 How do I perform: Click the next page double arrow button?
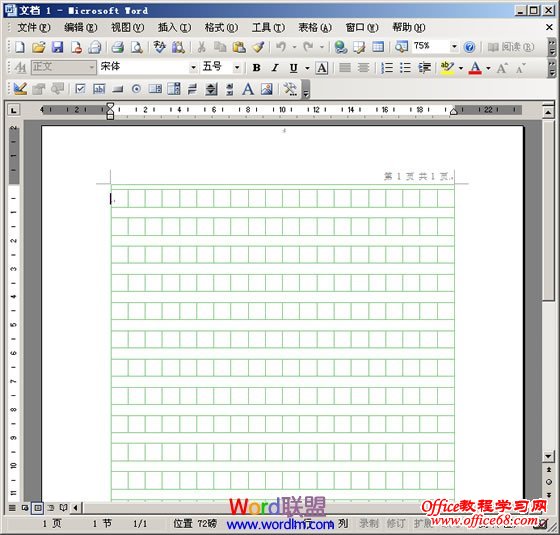click(x=549, y=495)
